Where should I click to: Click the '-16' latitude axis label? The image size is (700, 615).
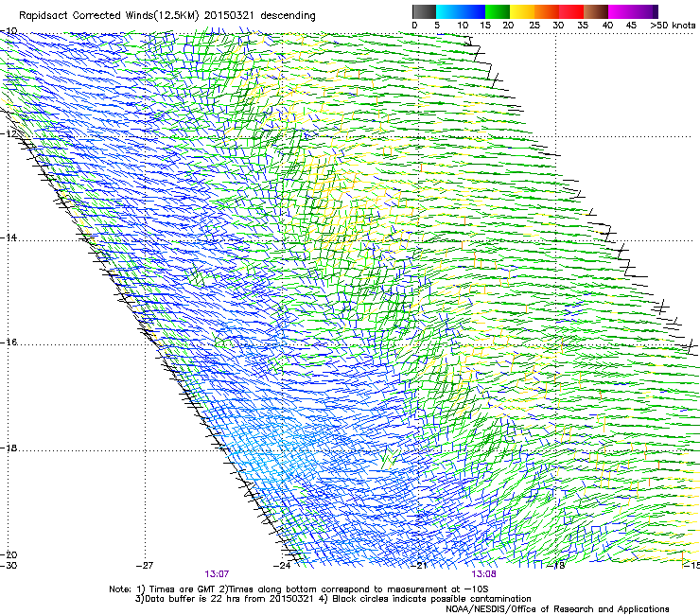(9, 343)
